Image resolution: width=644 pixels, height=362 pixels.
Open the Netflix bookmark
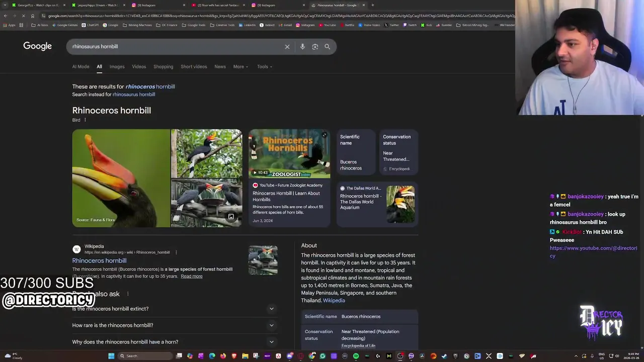click(x=347, y=25)
